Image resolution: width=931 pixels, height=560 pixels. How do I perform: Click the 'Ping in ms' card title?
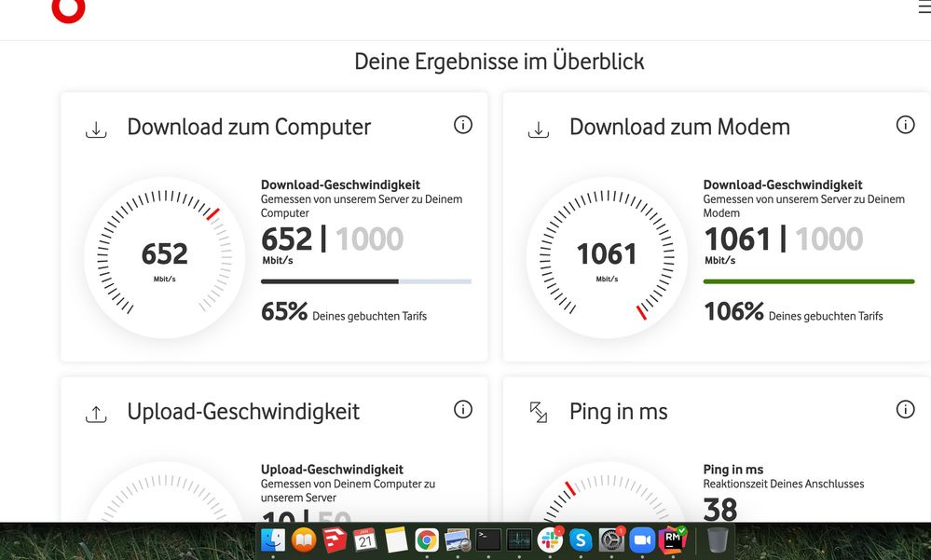619,412
